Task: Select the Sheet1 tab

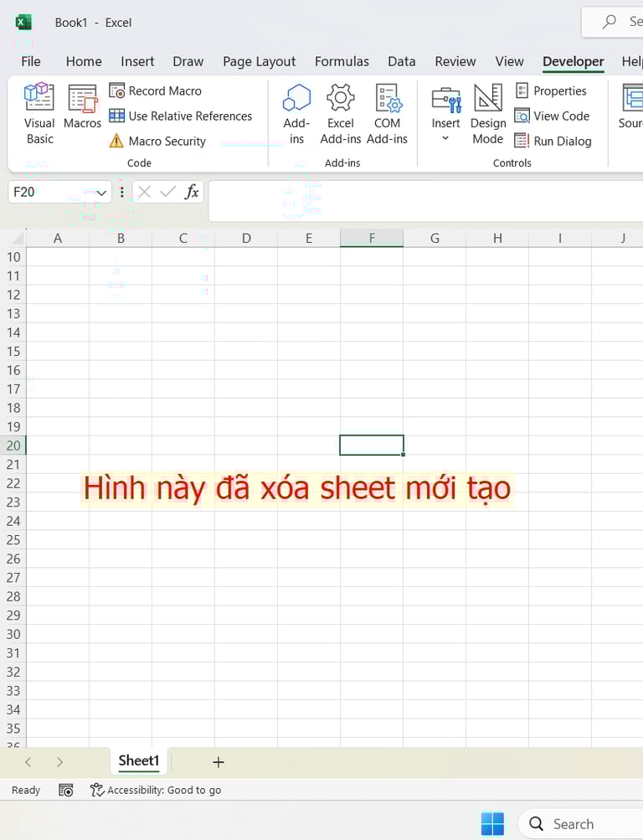Action: point(139,761)
